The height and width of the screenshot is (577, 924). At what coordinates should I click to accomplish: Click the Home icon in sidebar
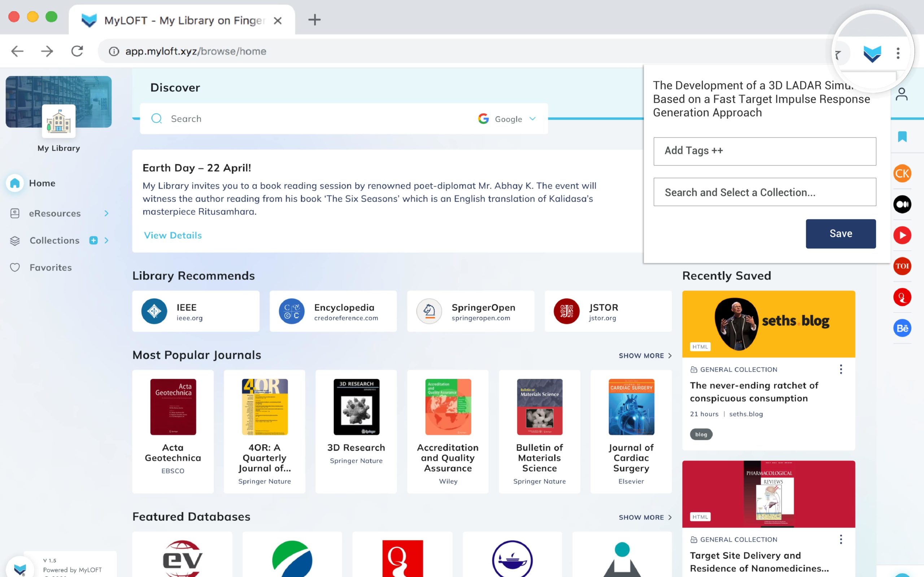tap(15, 183)
